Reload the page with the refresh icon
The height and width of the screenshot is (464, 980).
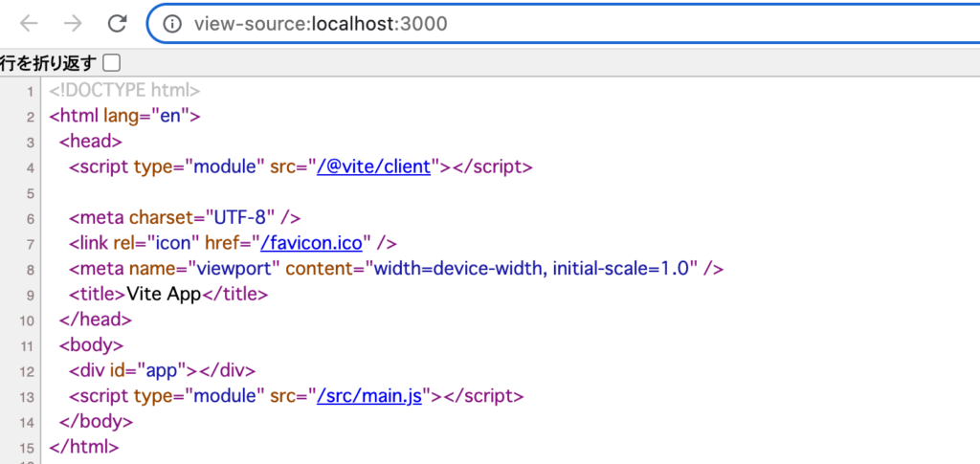point(118,24)
